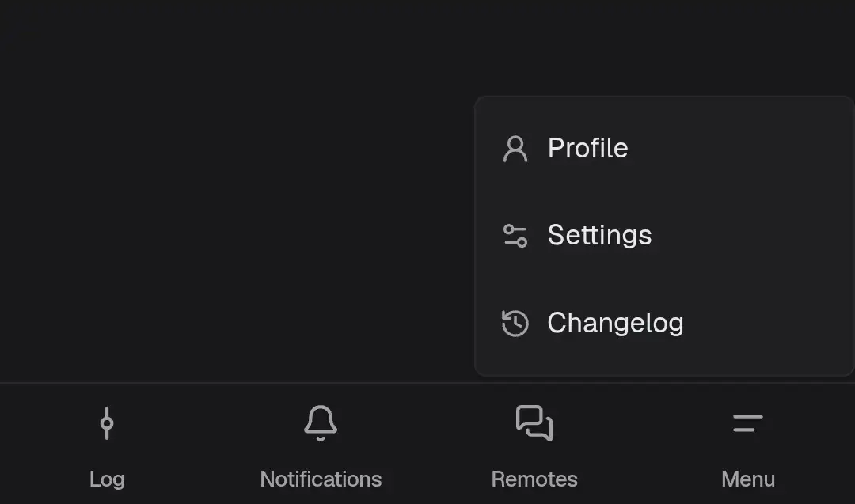Tap the commit node icon above Log
Screen dimensions: 855x504
(x=107, y=423)
